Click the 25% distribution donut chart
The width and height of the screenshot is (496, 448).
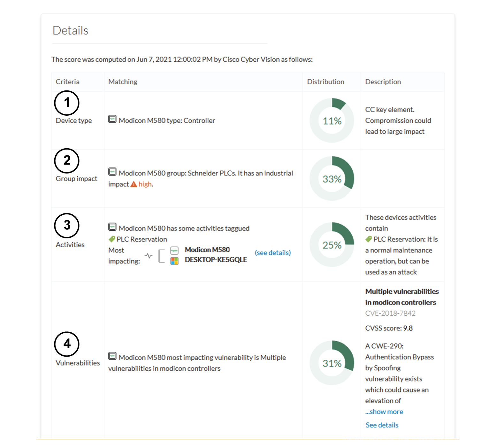coord(332,245)
